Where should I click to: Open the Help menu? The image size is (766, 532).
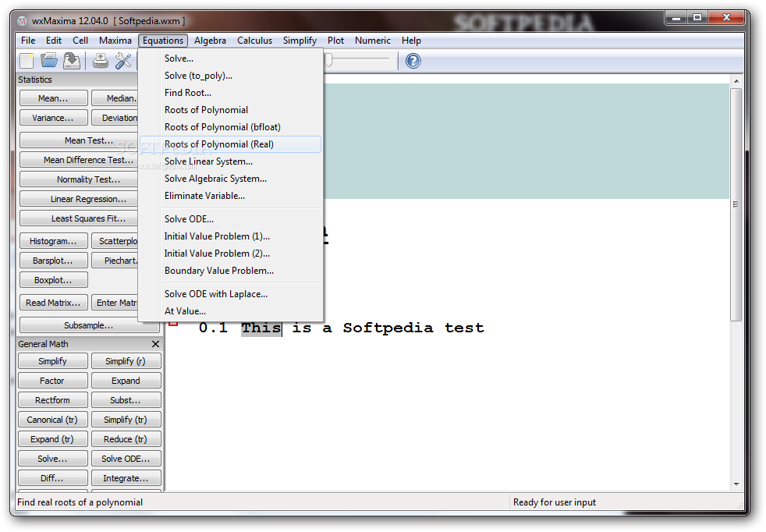click(x=411, y=41)
